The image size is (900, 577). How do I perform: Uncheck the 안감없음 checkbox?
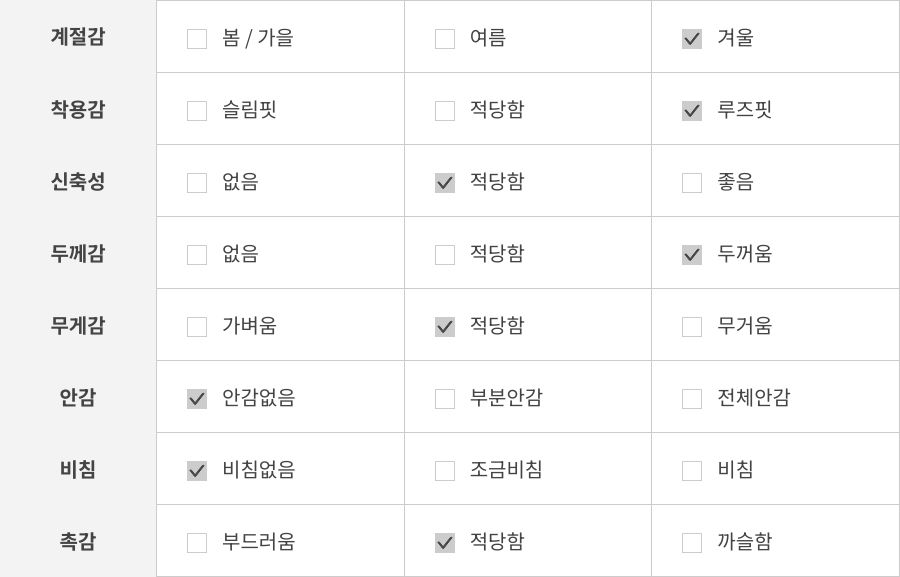(x=197, y=399)
